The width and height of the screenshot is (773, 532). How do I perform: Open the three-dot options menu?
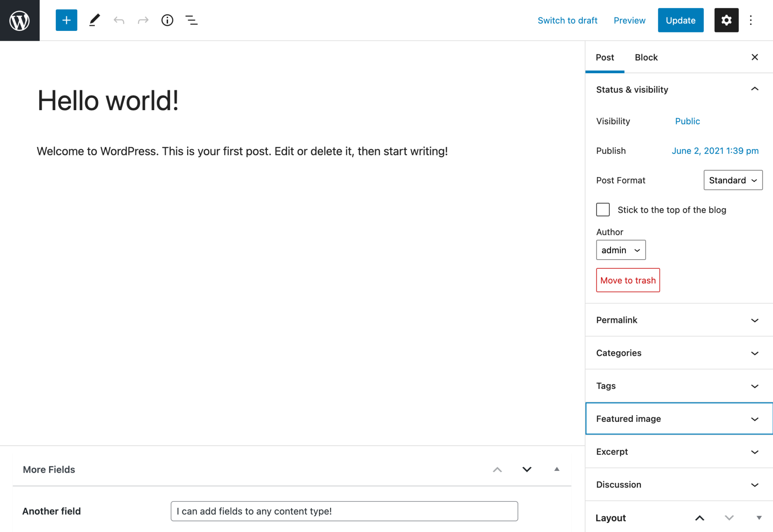751,20
